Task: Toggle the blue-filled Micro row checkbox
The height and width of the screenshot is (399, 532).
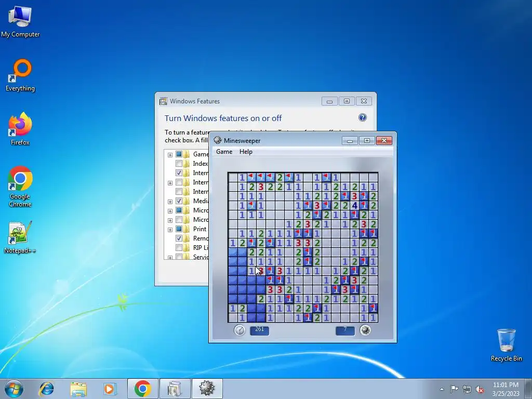Action: (x=179, y=210)
